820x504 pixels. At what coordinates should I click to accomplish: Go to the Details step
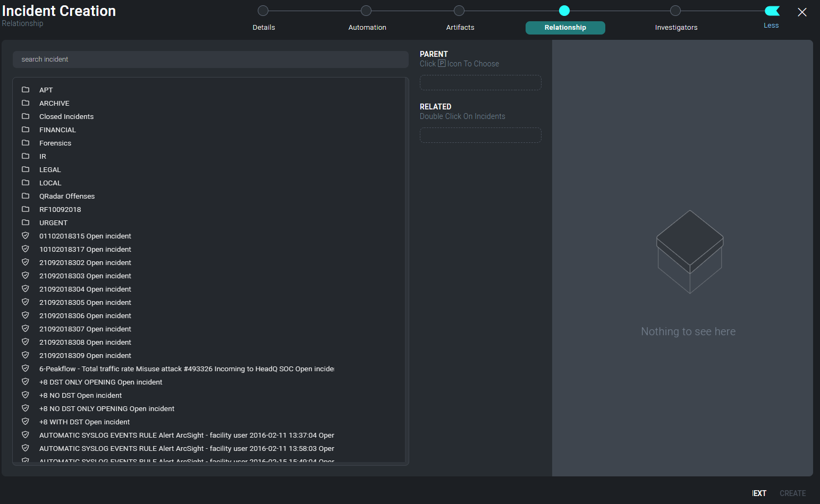point(264,27)
